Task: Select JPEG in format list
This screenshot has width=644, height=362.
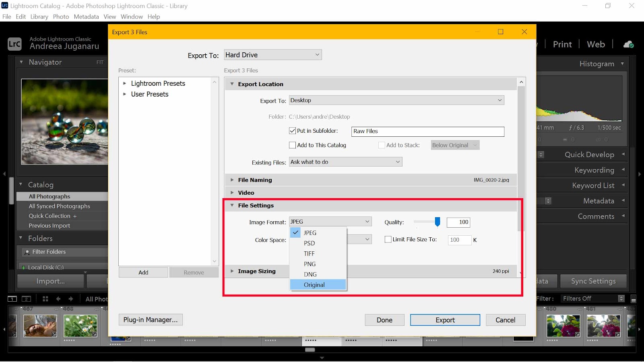Action: tap(318, 232)
